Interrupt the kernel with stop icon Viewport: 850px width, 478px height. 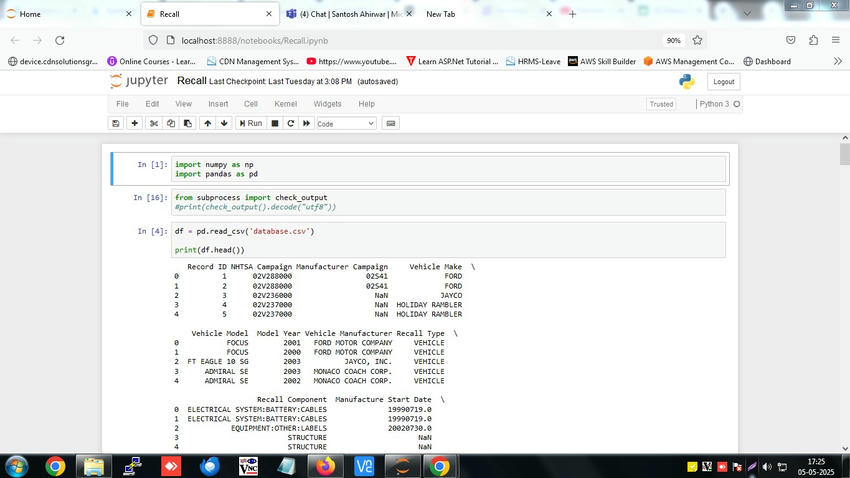(275, 124)
